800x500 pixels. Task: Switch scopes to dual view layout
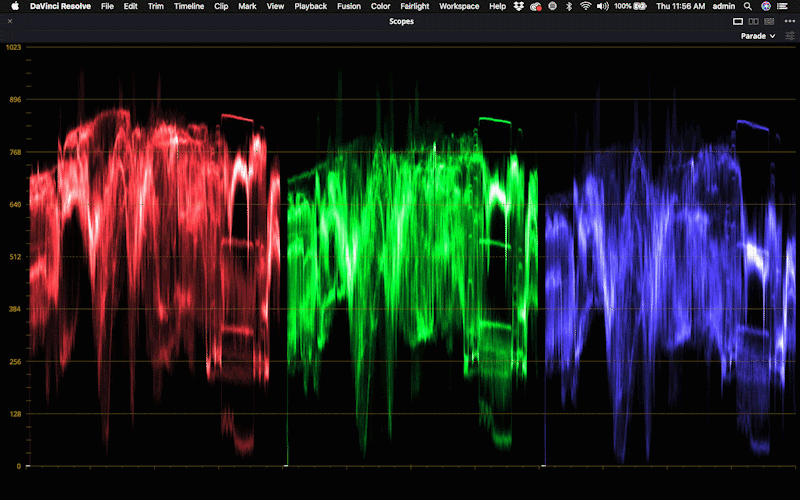(x=752, y=21)
